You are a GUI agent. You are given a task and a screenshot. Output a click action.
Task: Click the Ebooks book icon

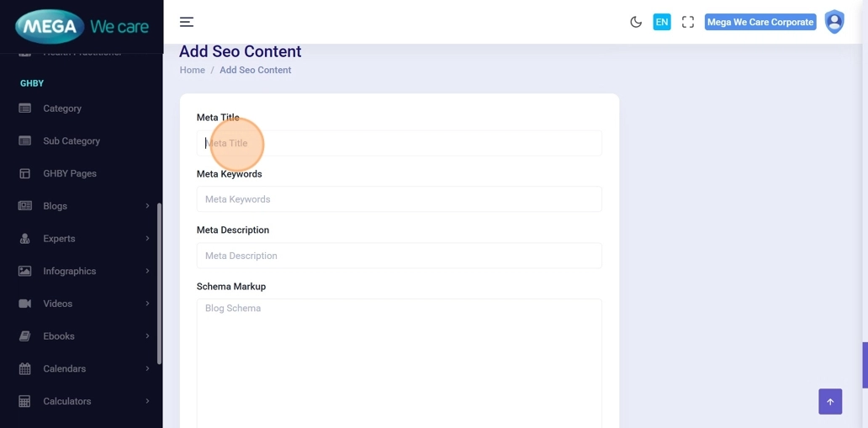point(25,336)
